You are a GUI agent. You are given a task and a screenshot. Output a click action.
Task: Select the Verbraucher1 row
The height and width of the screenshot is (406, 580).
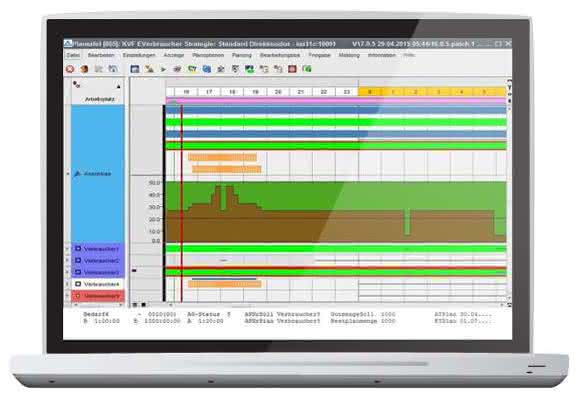click(98, 249)
